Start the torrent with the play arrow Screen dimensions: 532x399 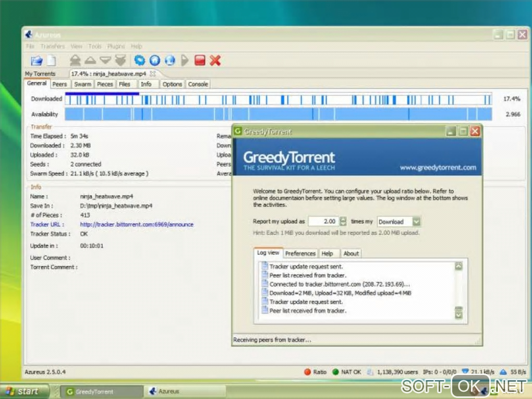click(x=185, y=61)
